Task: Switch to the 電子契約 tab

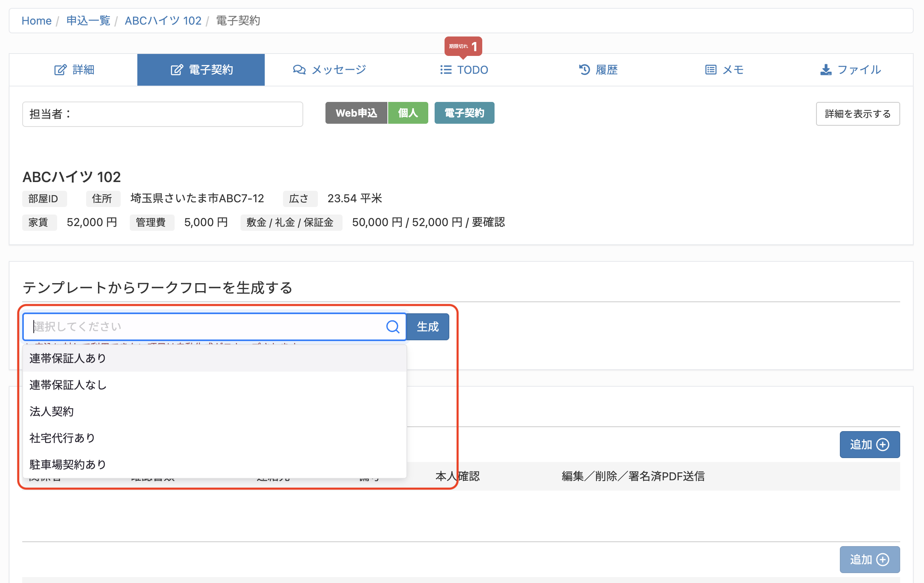Action: [x=201, y=70]
